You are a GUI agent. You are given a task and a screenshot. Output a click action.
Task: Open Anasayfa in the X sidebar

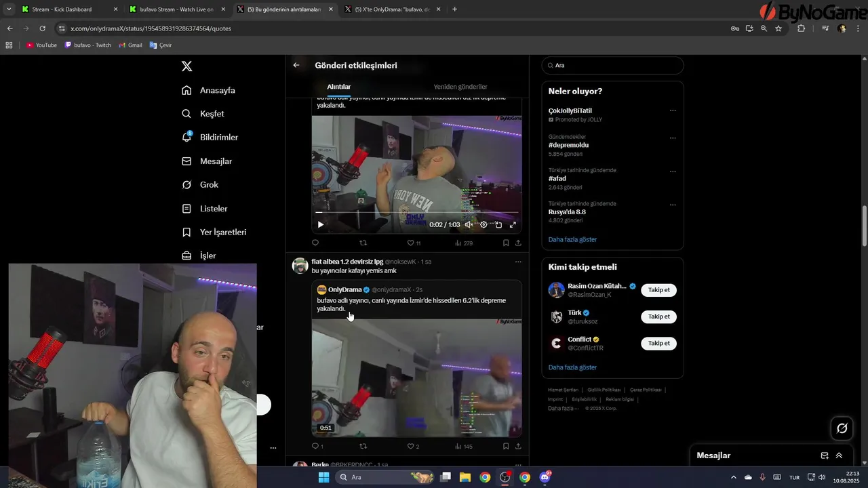click(209, 90)
